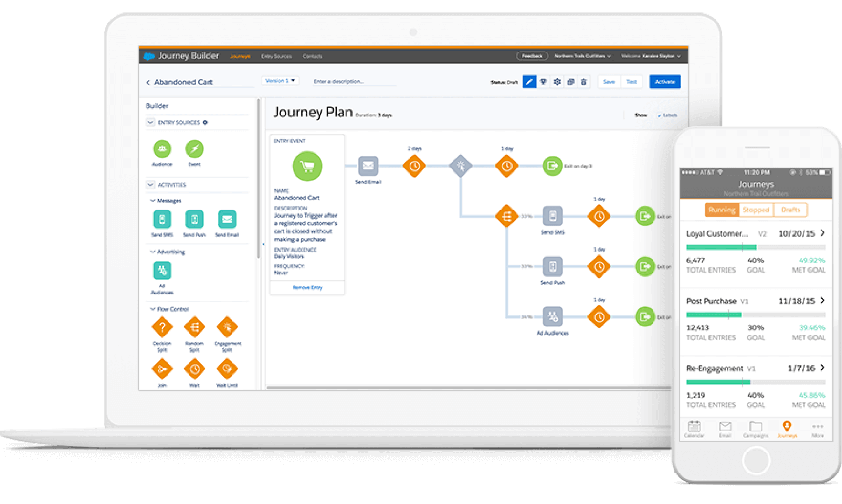This screenshot has height=504, width=842.
Task: Select Drafts filter on phone
Action: [790, 210]
